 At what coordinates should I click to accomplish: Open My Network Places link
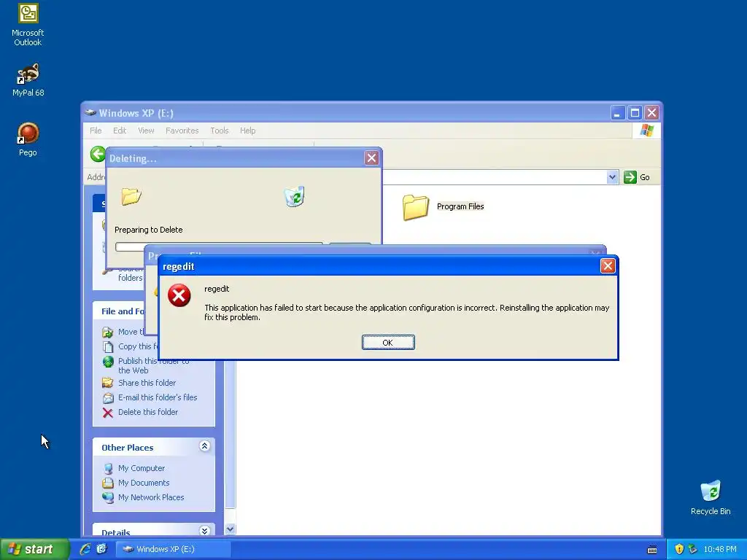[x=150, y=497]
